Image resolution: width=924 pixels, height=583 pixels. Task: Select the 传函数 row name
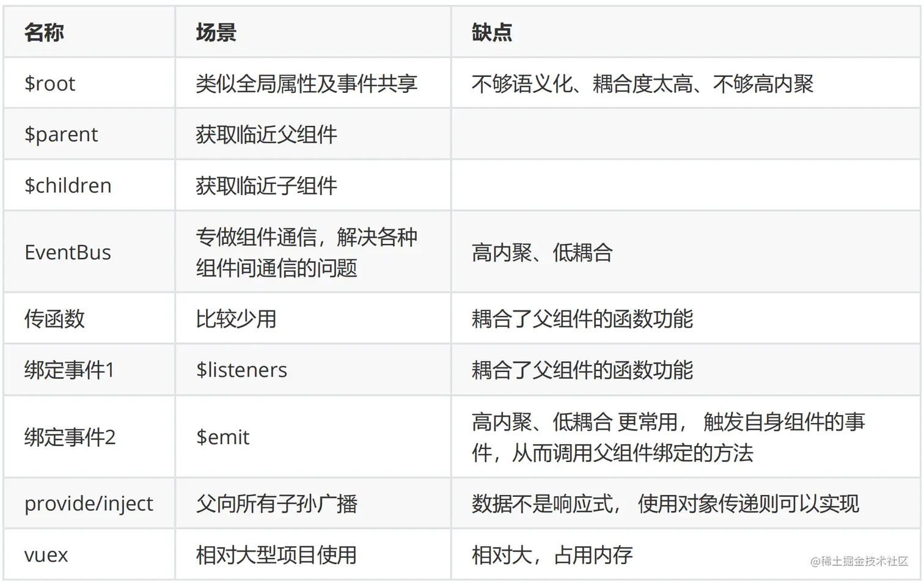pyautogui.click(x=54, y=318)
